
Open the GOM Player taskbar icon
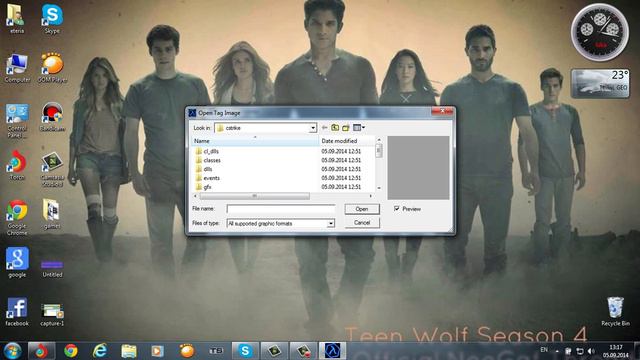[x=187, y=351]
